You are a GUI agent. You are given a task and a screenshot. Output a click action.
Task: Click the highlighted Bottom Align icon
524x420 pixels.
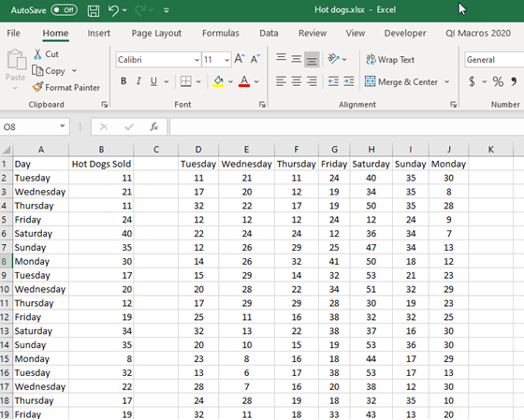point(312,60)
